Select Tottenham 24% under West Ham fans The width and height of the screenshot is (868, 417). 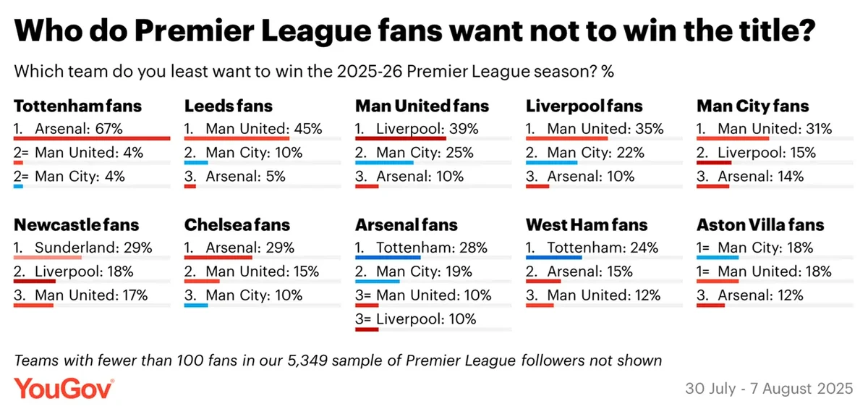tap(592, 248)
